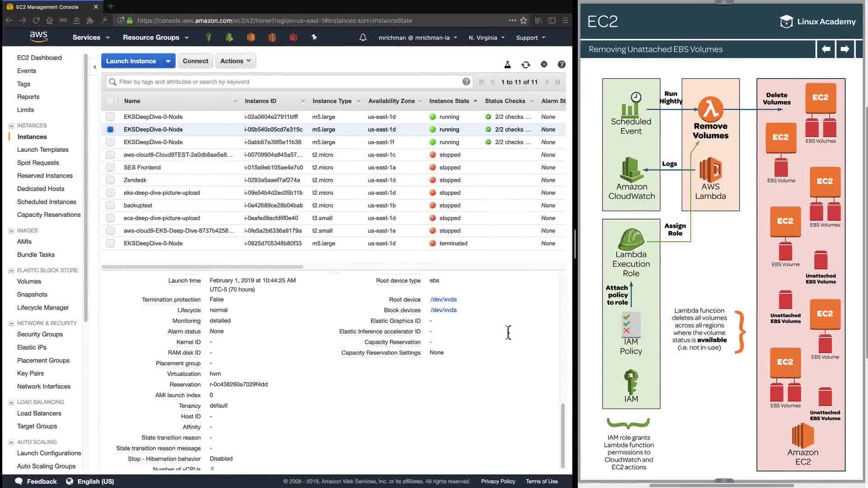This screenshot has width=868, height=488.
Task: Tick the checkbox for Zendesk instance
Action: pyautogui.click(x=110, y=180)
